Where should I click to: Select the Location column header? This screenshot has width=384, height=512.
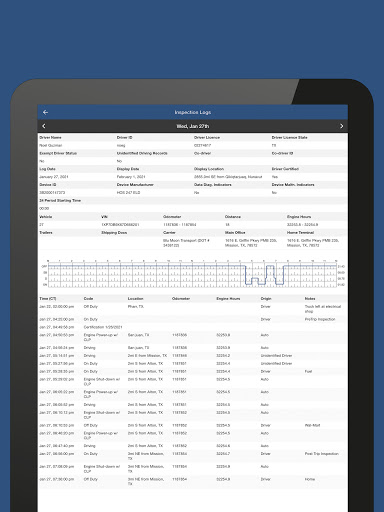pyautogui.click(x=135, y=298)
